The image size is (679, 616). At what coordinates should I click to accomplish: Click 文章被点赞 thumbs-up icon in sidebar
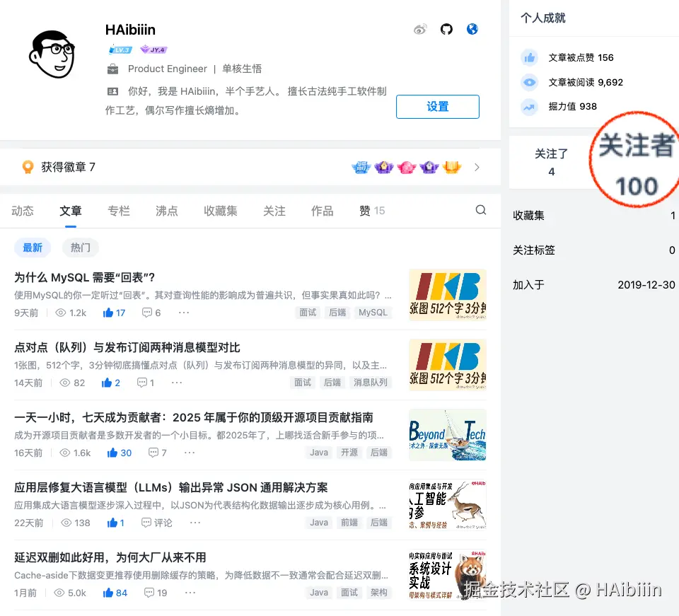pos(529,57)
